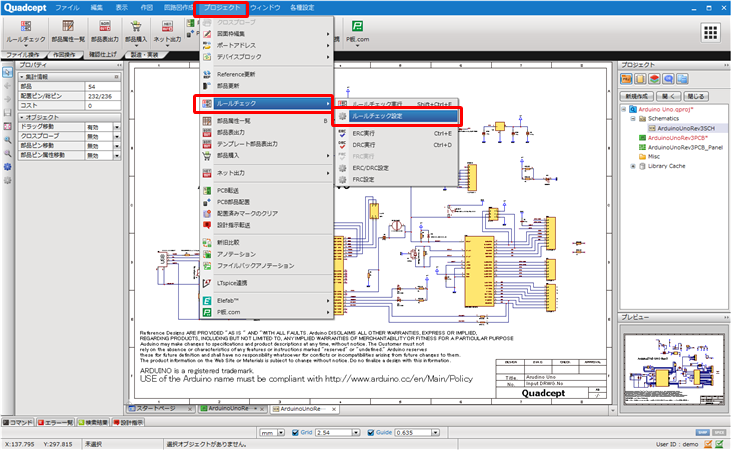731x450 pixels.
Task: Open the 部品ピン移動 value dropdown
Action: [x=117, y=145]
